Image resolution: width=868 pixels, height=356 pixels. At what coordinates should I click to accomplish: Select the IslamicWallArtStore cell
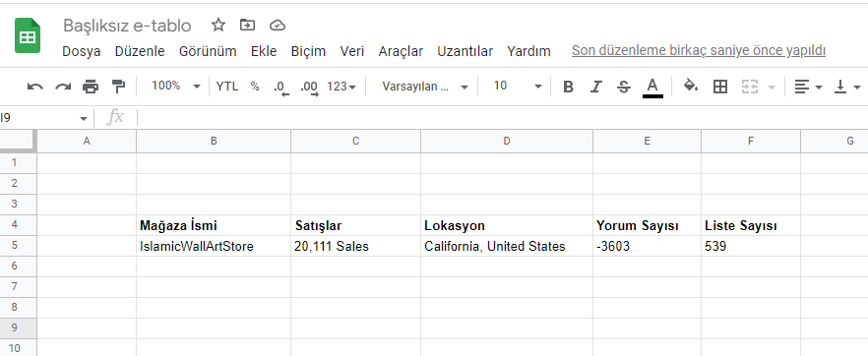(x=214, y=246)
